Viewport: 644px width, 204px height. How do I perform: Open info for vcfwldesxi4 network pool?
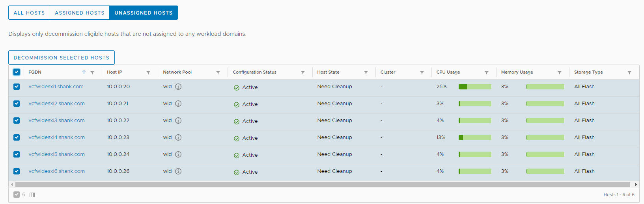pyautogui.click(x=178, y=137)
